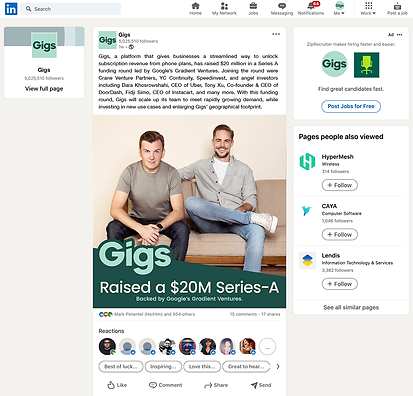The width and height of the screenshot is (413, 396).
Task: Click the reaction icons next to Mark Pimentel
Action: [x=106, y=314]
